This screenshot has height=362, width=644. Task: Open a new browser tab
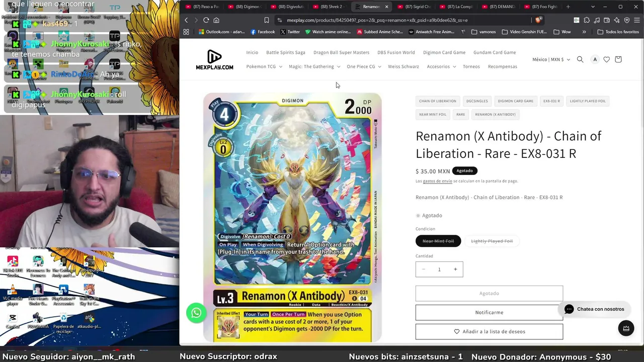[568, 7]
